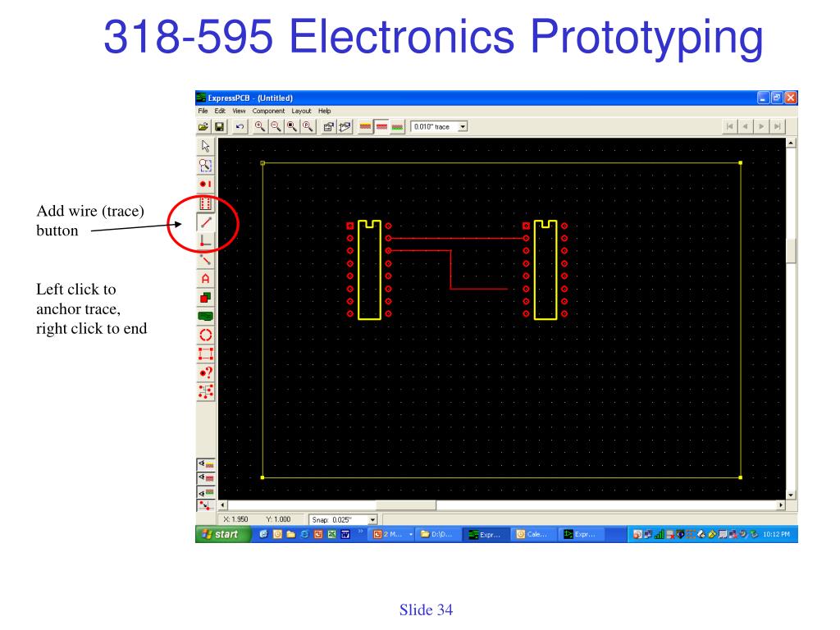840x630 pixels.
Task: Open the File menu
Action: pyautogui.click(x=203, y=111)
